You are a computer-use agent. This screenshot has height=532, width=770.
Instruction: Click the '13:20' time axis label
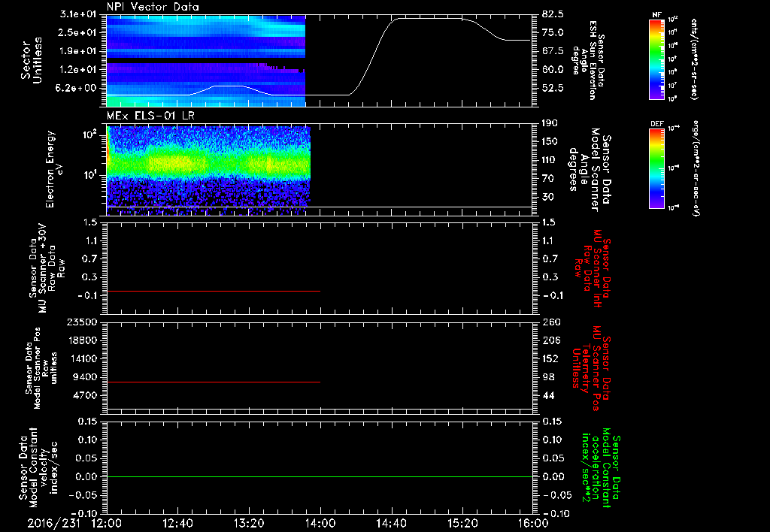click(249, 523)
